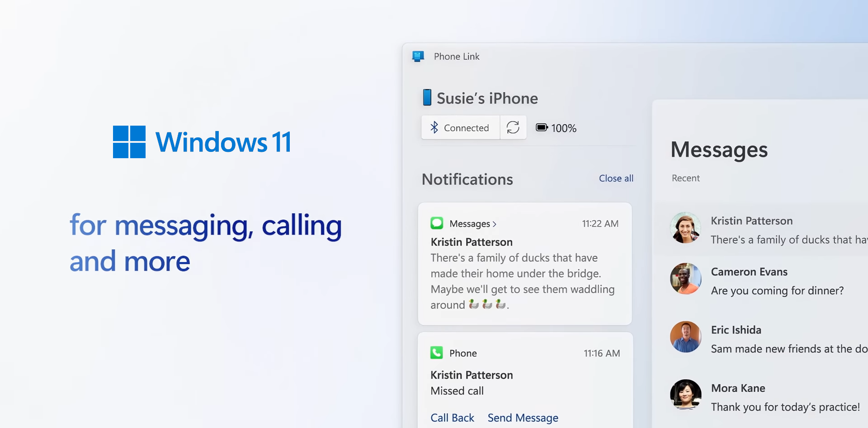Click the Phone Link app icon in the title bar
868x428 pixels.
pos(418,56)
